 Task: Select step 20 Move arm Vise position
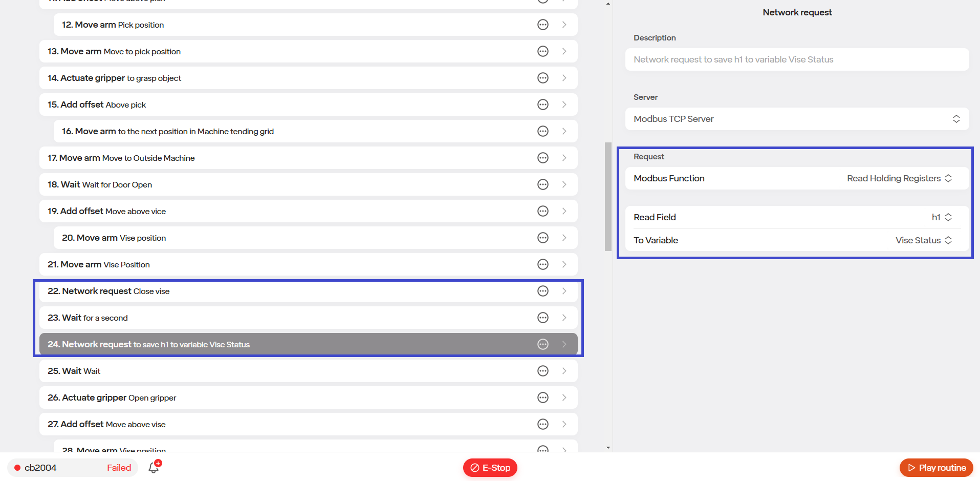316,238
